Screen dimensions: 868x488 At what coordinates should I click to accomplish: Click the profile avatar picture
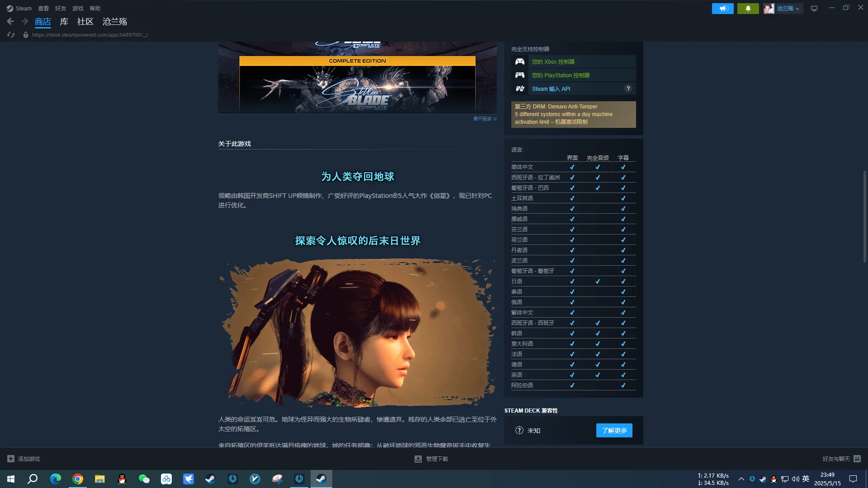click(769, 9)
